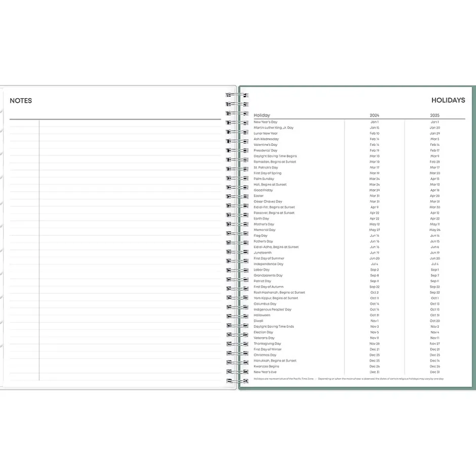Click the Pacific Time Zone footnote text

pyautogui.click(x=285, y=379)
